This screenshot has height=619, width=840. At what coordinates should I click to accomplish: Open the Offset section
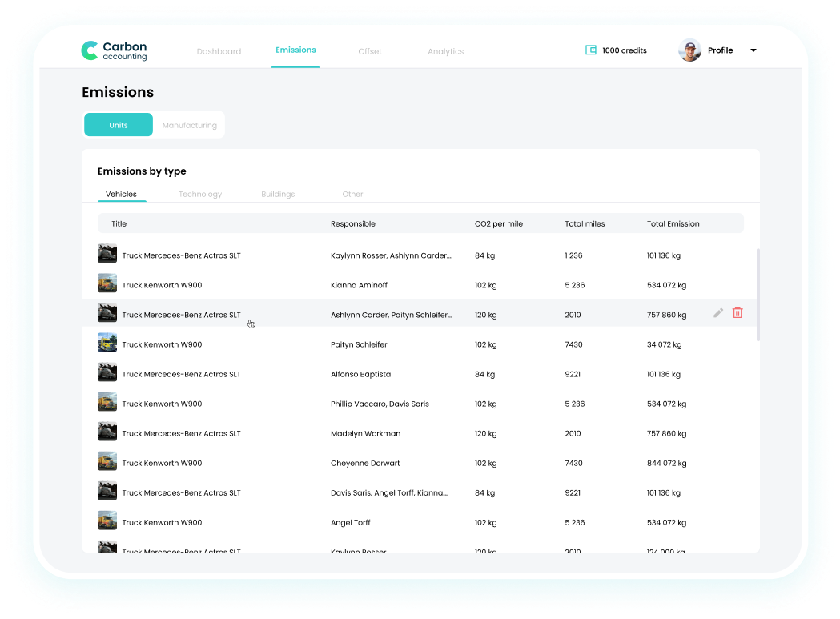pos(370,50)
